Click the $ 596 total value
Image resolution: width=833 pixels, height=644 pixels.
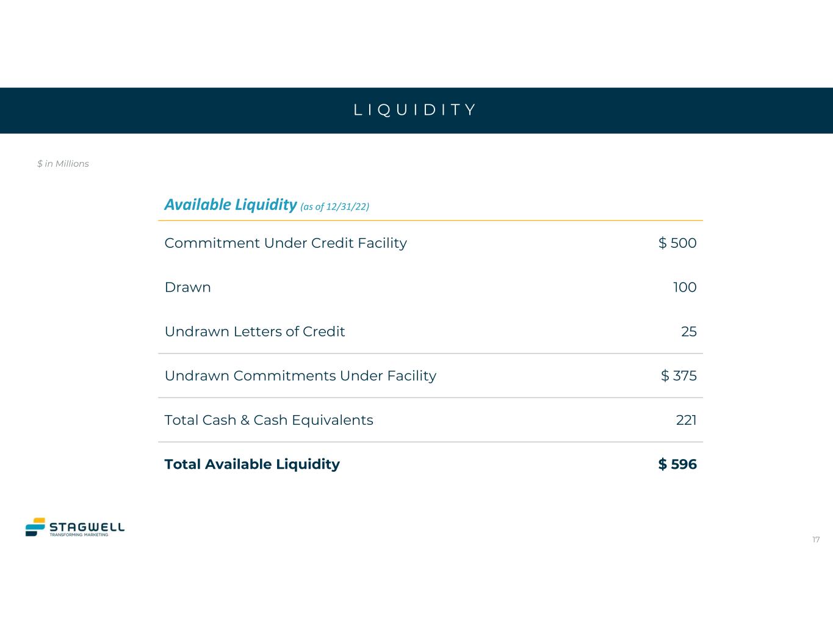point(677,465)
